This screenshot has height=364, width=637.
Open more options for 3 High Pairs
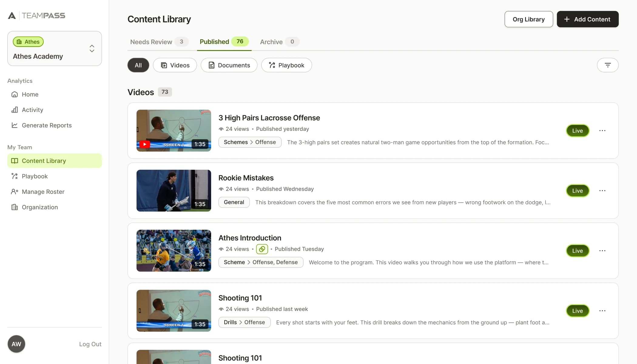602,131
